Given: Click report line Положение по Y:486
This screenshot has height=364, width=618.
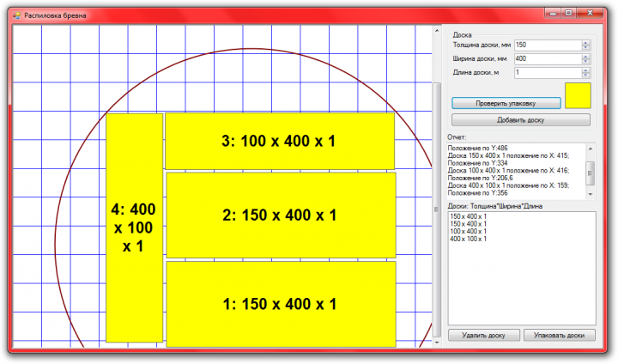Looking at the screenshot, I should click(x=478, y=149).
